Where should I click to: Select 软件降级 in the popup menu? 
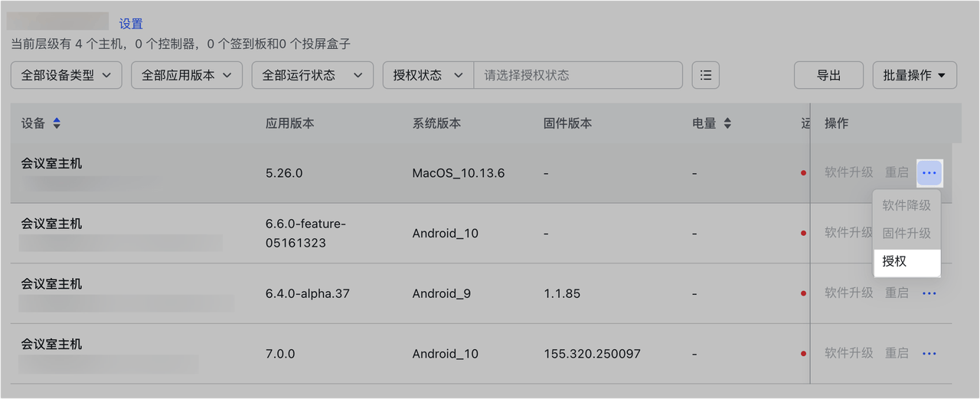pos(906,205)
